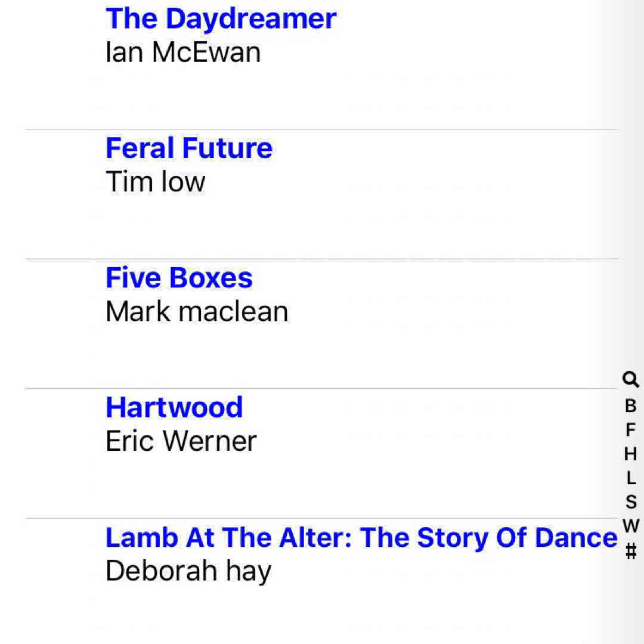Jump to section W in the index
Screen dimensions: 644x644
coord(631,526)
